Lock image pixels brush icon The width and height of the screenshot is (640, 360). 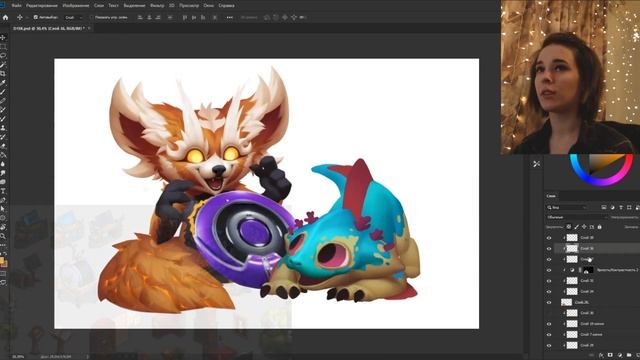576,227
